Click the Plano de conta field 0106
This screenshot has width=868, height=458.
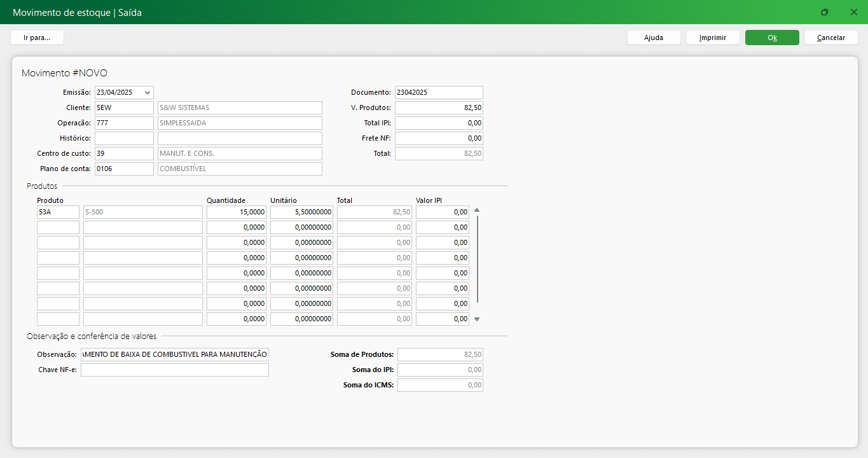tap(124, 169)
